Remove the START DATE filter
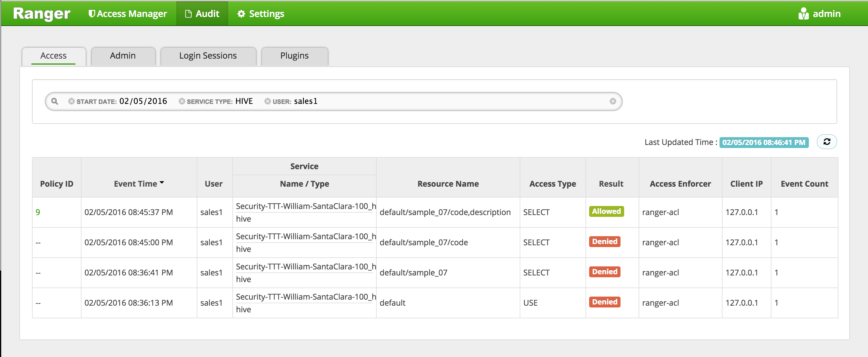The width and height of the screenshot is (868, 357). coord(71,101)
